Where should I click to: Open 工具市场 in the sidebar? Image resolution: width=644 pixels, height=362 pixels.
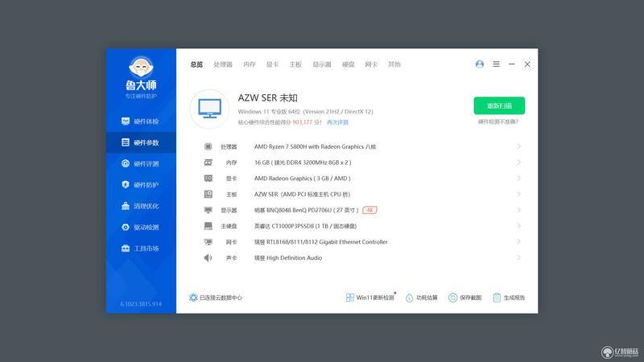click(140, 249)
